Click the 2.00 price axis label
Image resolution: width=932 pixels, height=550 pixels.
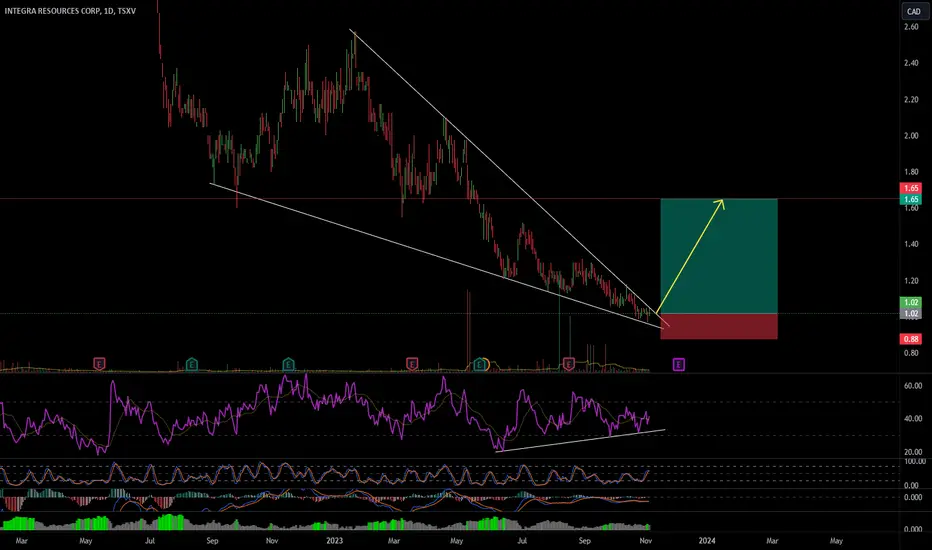point(911,136)
